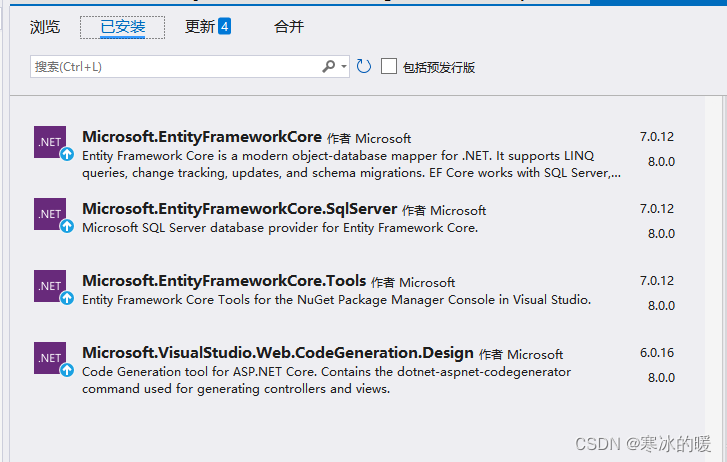The image size is (727, 462).
Task: Click the search magnifier icon
Action: pos(329,66)
